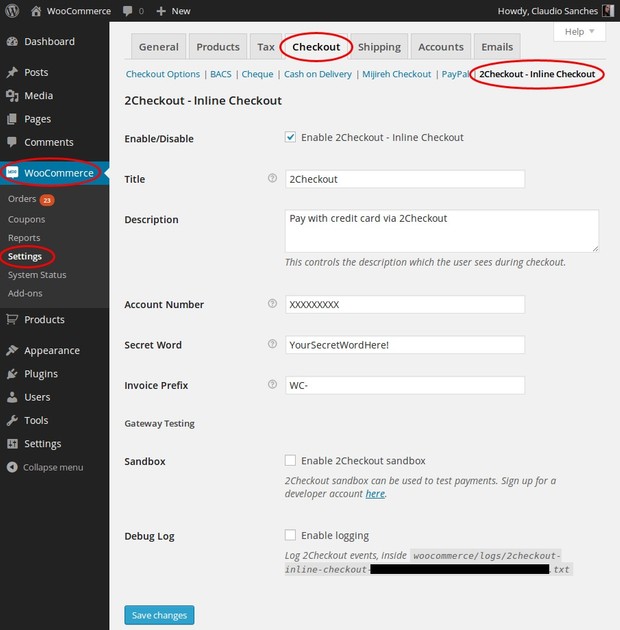
Task: Click into the Title input field
Action: pos(405,179)
